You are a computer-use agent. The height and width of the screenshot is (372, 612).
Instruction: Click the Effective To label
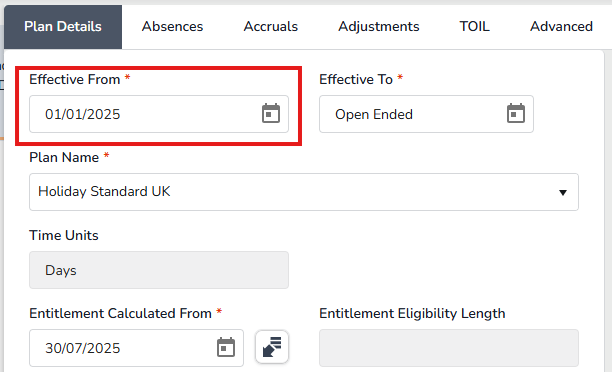point(356,79)
